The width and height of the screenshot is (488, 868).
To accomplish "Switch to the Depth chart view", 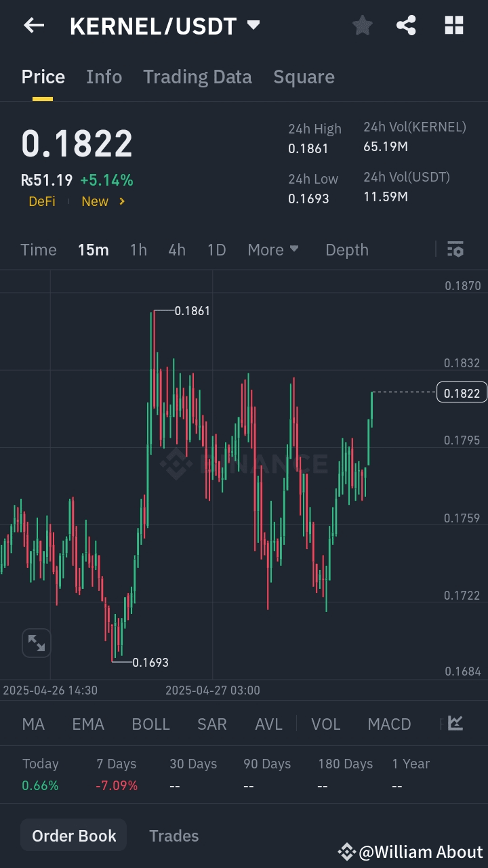I will (x=347, y=250).
